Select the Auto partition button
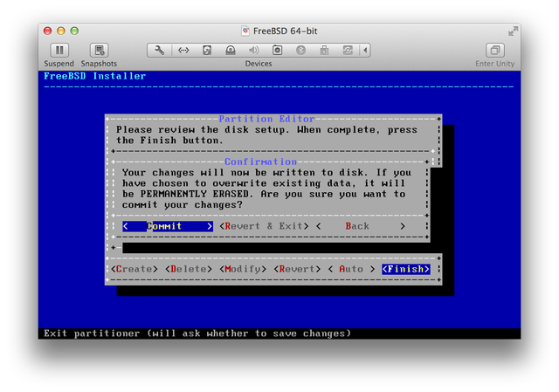 point(351,269)
